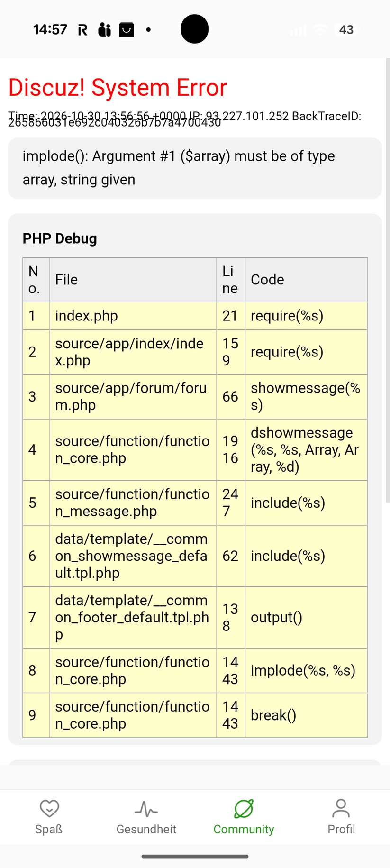Viewport: 390px width, 868px height.
Task: Click line number "138" cell
Action: click(231, 617)
